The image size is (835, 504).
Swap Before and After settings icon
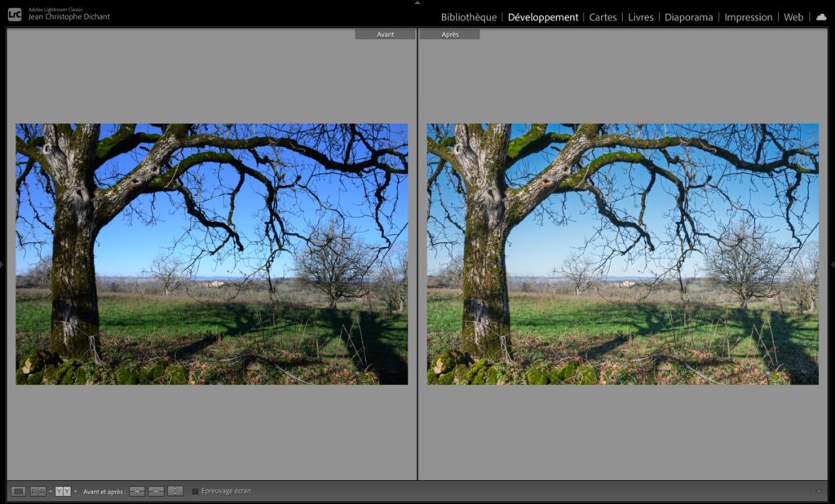coord(174,490)
